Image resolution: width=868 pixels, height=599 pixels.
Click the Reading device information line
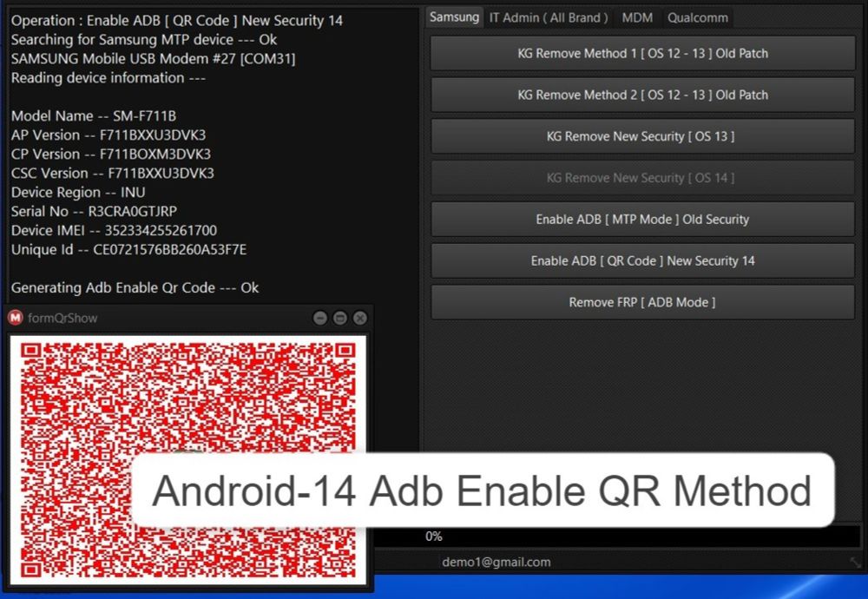pyautogui.click(x=108, y=78)
